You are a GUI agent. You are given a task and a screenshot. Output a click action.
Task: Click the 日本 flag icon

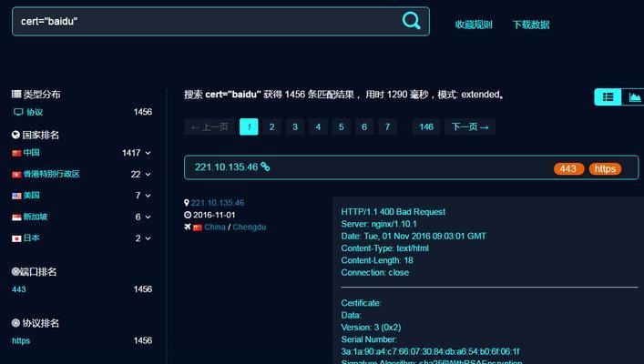click(16, 238)
